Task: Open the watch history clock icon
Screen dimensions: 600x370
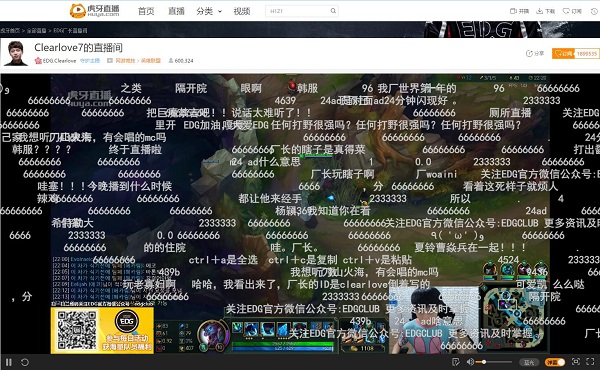Action: (x=594, y=11)
